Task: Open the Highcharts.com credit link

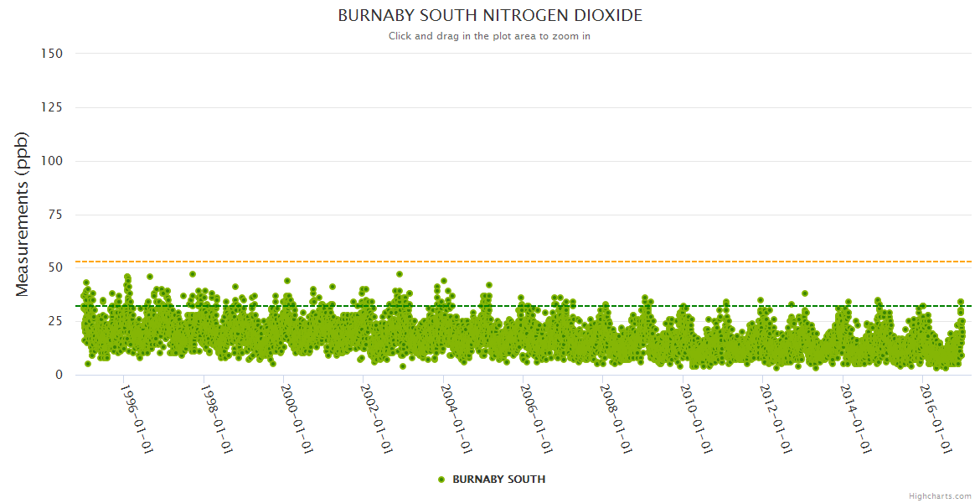Action: click(x=940, y=496)
